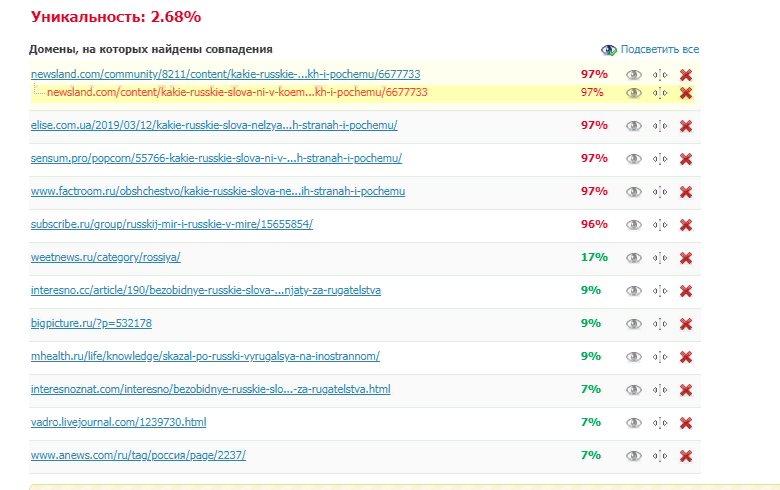
Task: Delete the subscribe.ru match entry
Action: [686, 225]
